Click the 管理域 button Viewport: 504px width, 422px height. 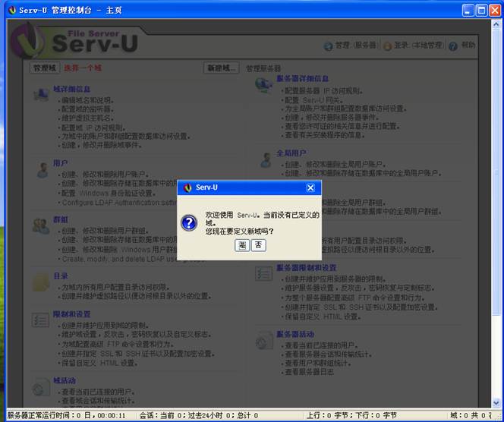[45, 68]
